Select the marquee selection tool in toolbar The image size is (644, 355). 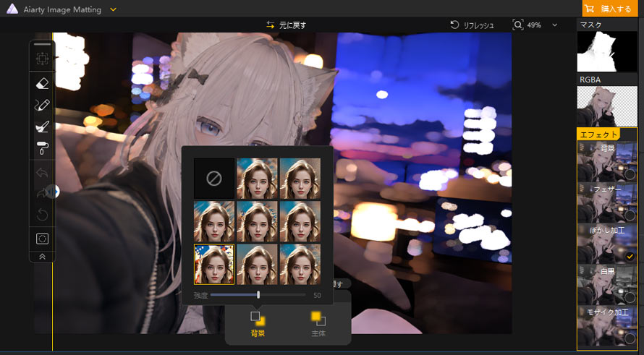click(42, 59)
